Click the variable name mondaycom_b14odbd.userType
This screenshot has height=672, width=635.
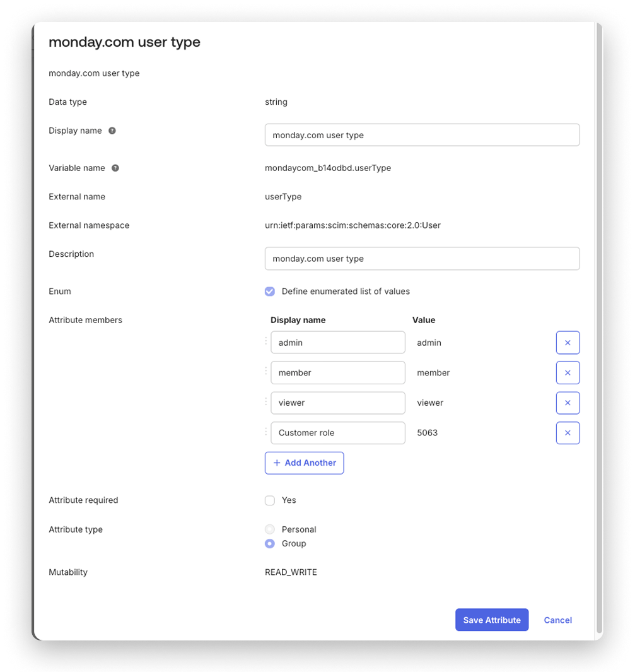click(327, 168)
